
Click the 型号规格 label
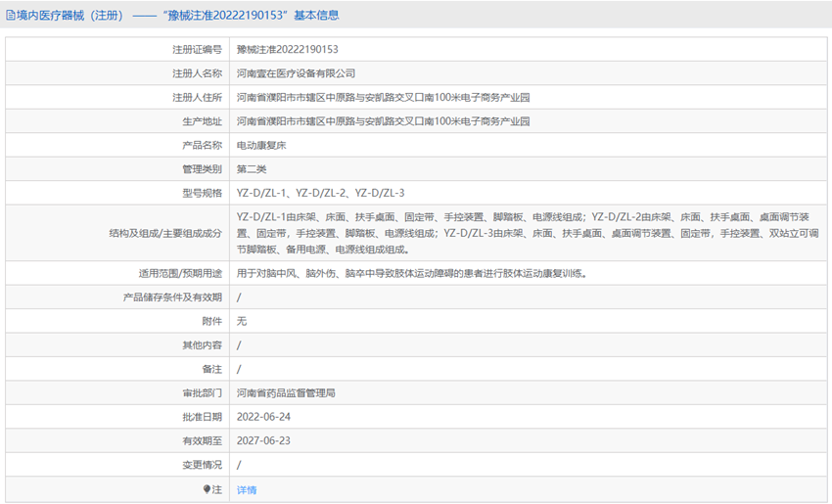tap(203, 193)
